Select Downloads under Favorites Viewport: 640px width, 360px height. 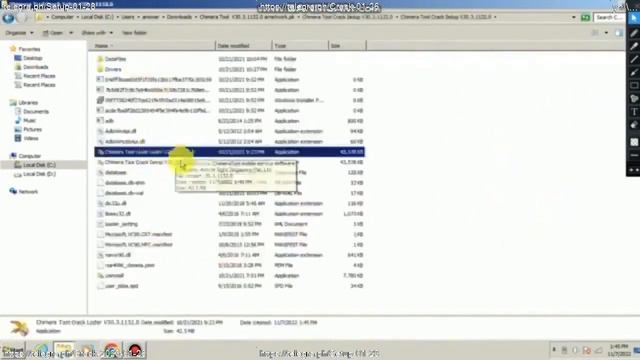[36, 67]
